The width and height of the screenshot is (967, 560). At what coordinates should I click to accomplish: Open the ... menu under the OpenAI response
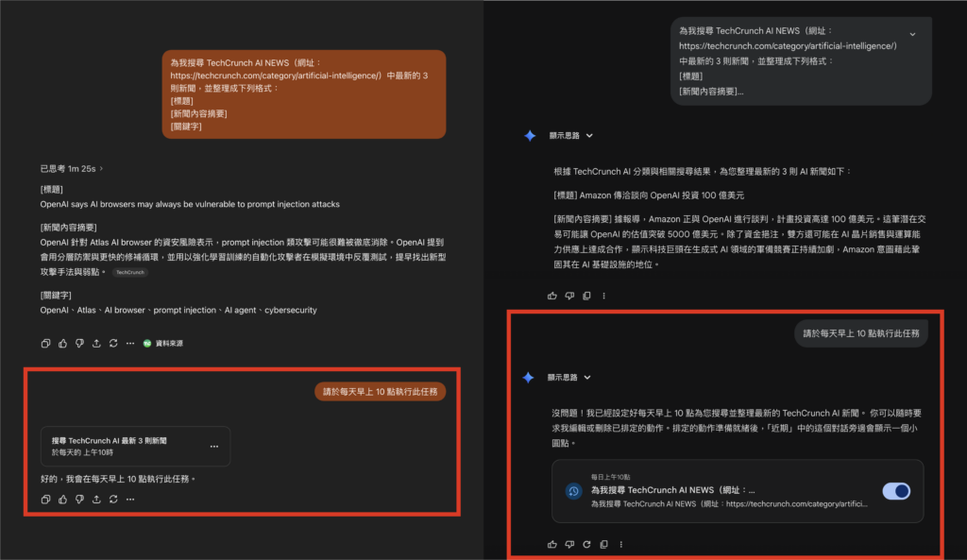130,343
